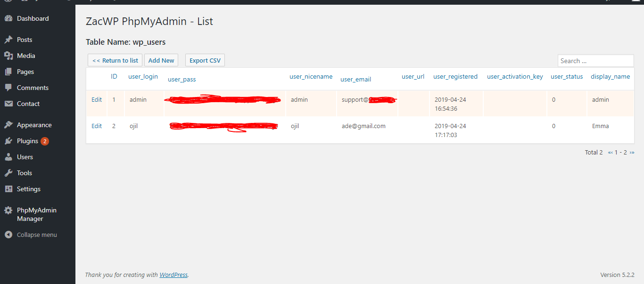644x284 pixels.
Task: Click Edit link for admin row
Action: point(97,100)
